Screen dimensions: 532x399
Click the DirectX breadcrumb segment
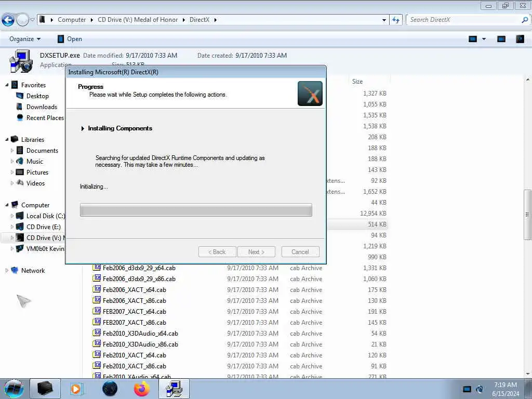pos(199,20)
